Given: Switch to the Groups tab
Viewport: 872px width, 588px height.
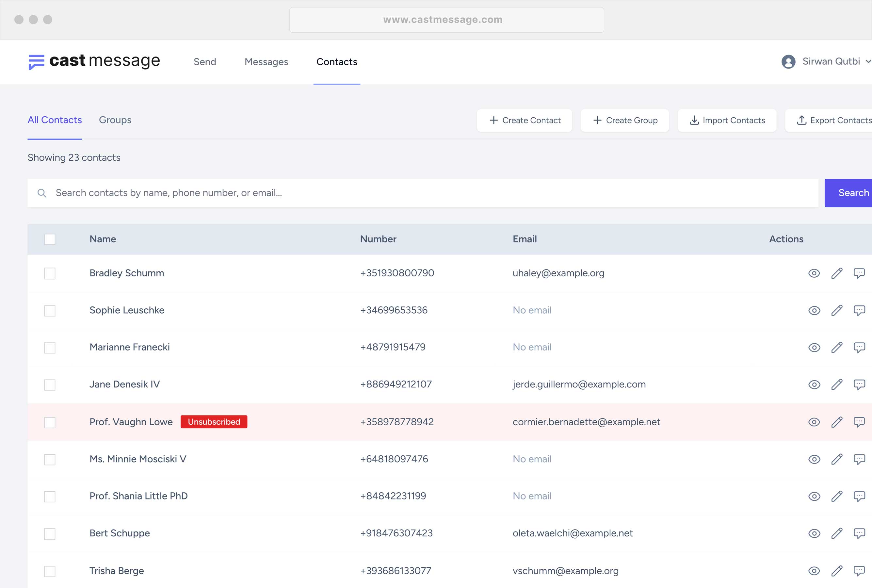Looking at the screenshot, I should coord(115,120).
